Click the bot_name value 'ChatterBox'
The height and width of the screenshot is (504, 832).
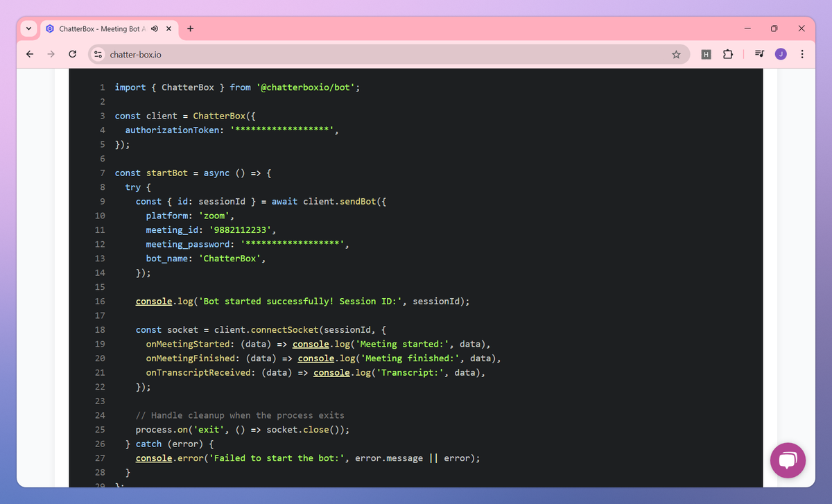pyautogui.click(x=229, y=259)
